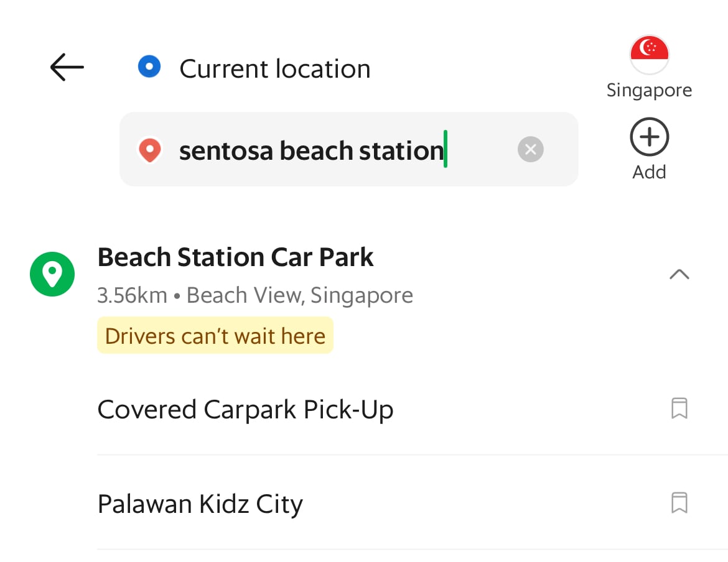This screenshot has width=728, height=562.
Task: Click the green Beach Station pin icon
Action: 52,274
